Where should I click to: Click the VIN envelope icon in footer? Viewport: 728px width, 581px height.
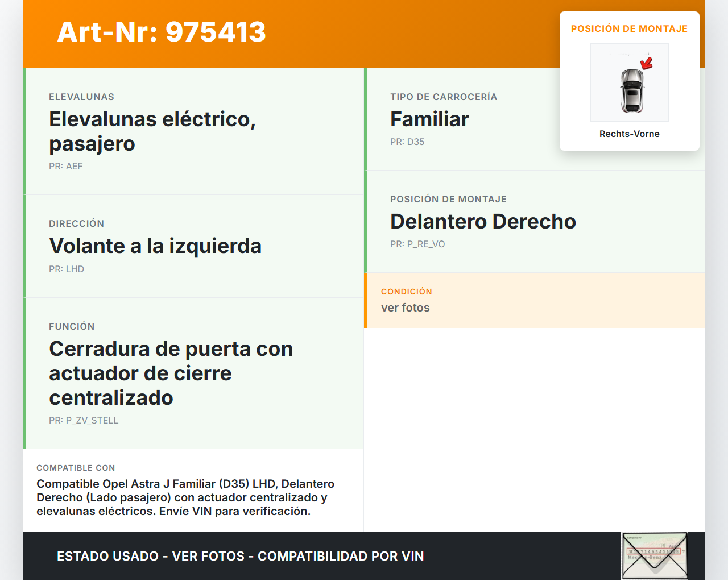coord(655,555)
